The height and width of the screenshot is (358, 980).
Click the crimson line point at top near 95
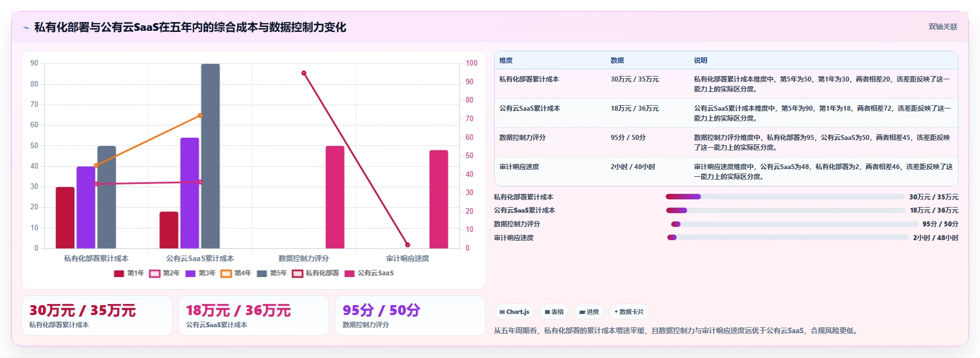click(x=304, y=73)
